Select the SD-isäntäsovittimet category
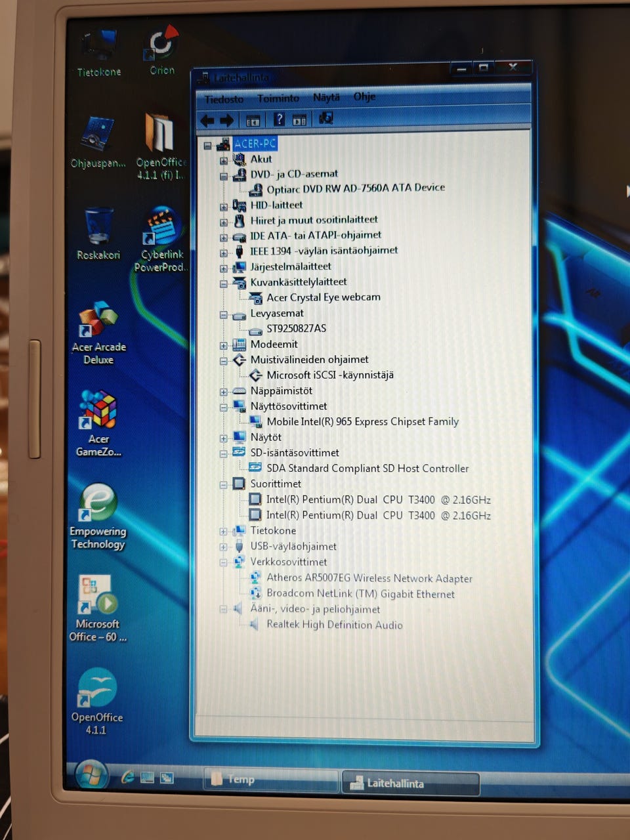Screen dimensions: 630x840 (x=294, y=452)
